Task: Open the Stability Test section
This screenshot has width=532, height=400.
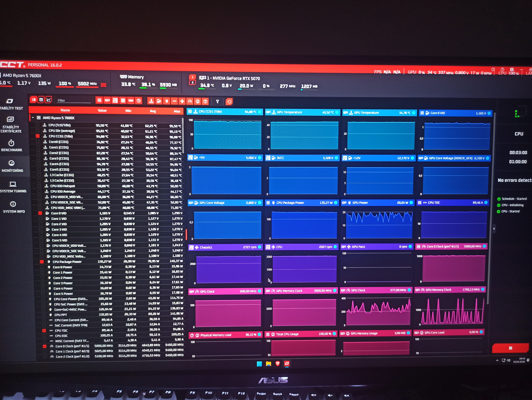Action: [x=11, y=104]
